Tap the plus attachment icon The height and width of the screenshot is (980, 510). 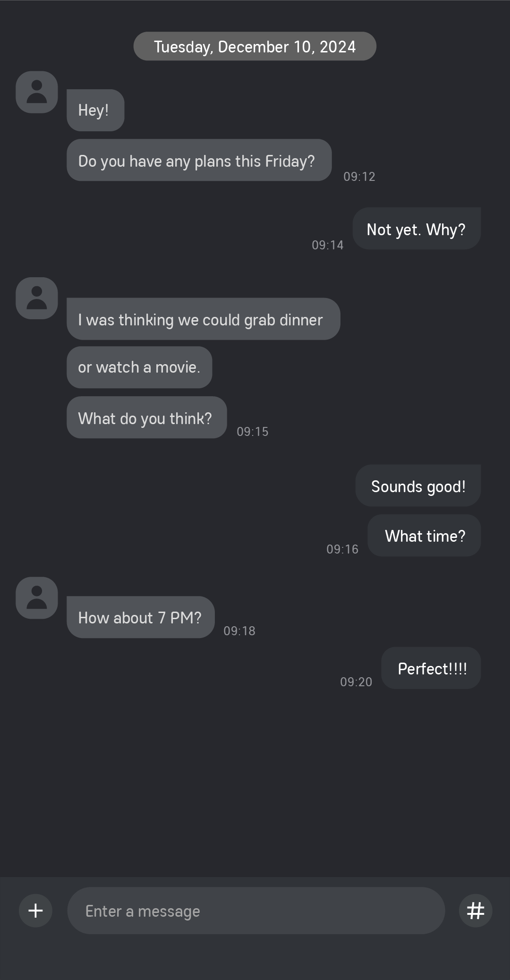pos(35,911)
